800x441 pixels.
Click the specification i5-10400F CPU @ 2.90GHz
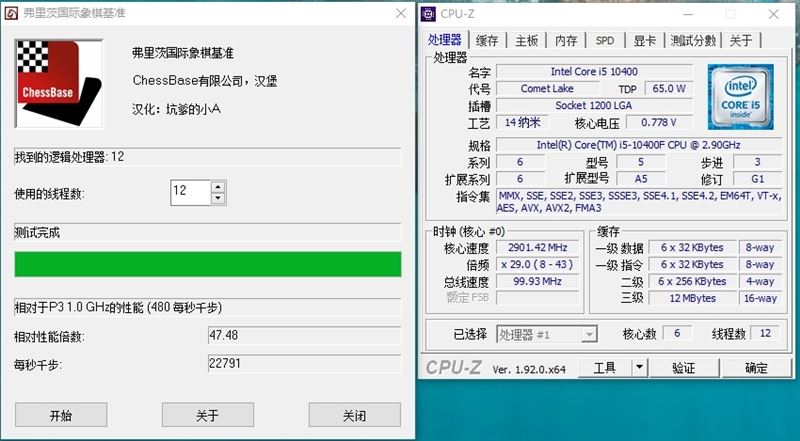click(638, 145)
